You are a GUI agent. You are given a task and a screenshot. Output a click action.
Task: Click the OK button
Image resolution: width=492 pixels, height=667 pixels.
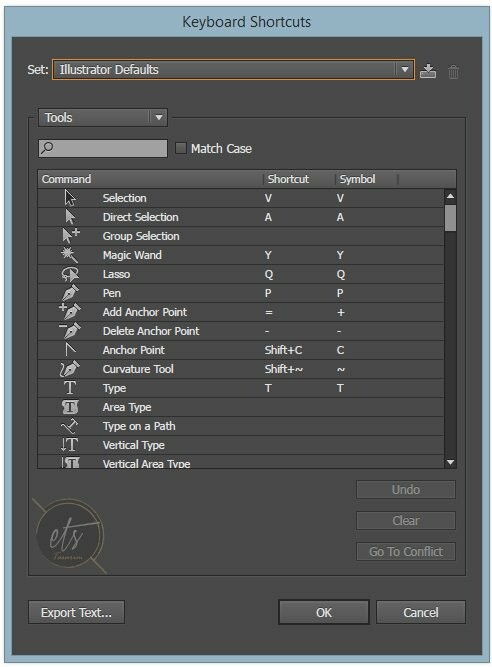pos(324,612)
